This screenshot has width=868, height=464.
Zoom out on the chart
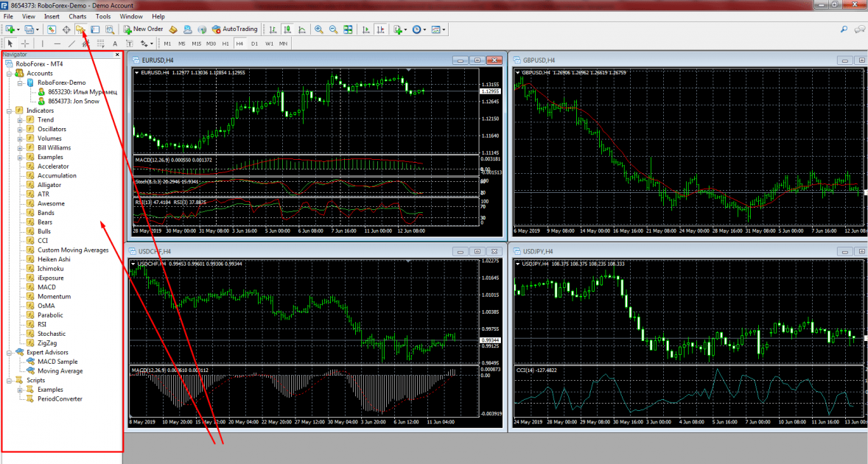(x=333, y=29)
